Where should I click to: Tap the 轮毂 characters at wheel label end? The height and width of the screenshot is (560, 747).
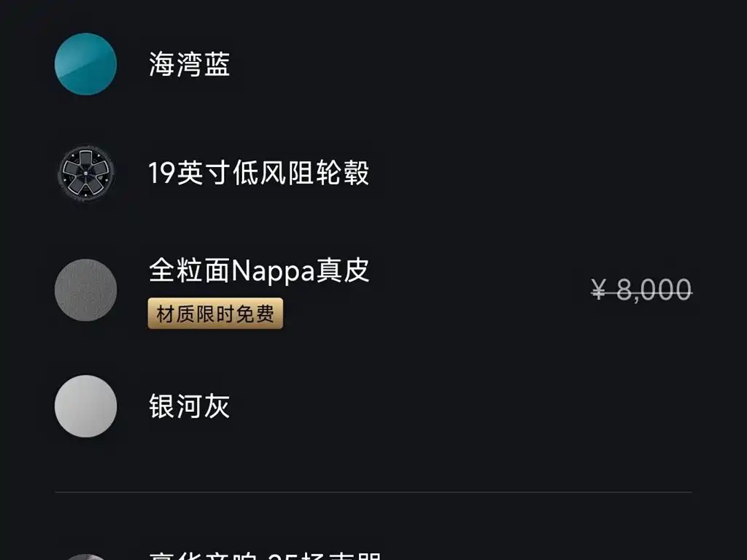pos(342,172)
